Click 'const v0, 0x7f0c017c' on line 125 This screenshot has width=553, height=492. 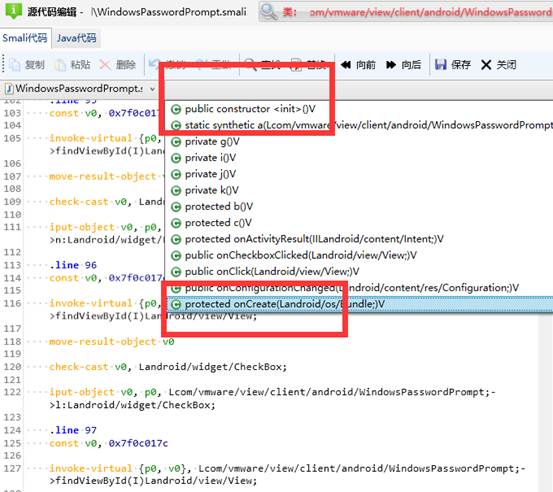[109, 443]
